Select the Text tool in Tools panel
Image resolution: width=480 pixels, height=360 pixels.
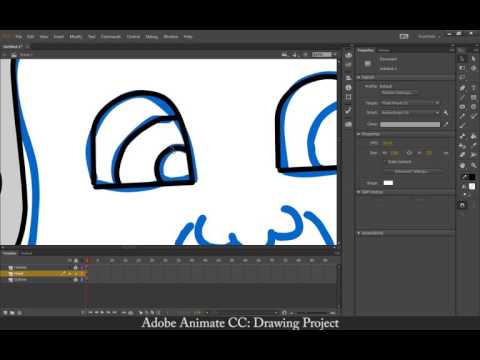coord(473,88)
